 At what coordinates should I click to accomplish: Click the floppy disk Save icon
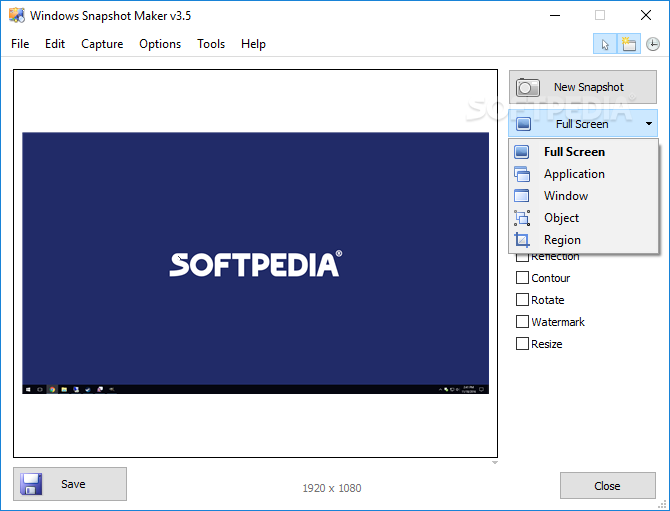(31, 484)
